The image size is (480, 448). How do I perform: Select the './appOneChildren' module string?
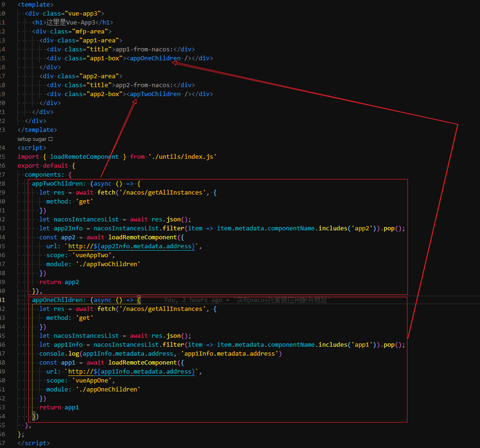point(108,390)
